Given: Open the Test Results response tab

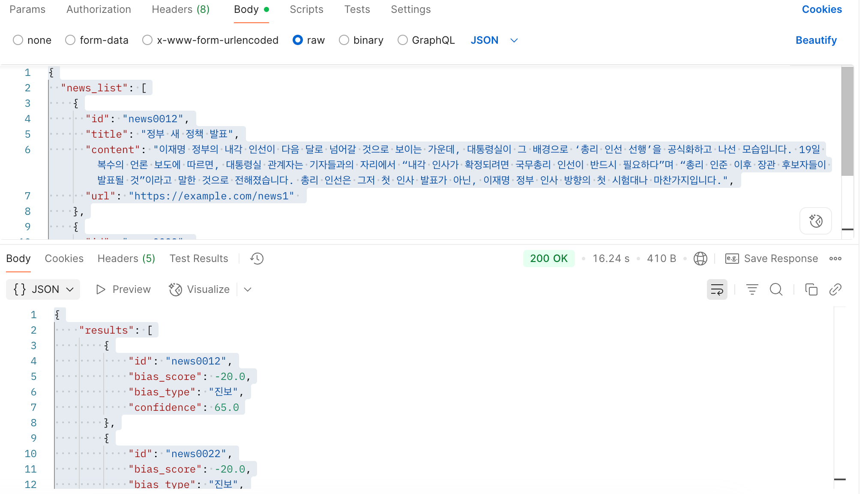Looking at the screenshot, I should coord(199,259).
